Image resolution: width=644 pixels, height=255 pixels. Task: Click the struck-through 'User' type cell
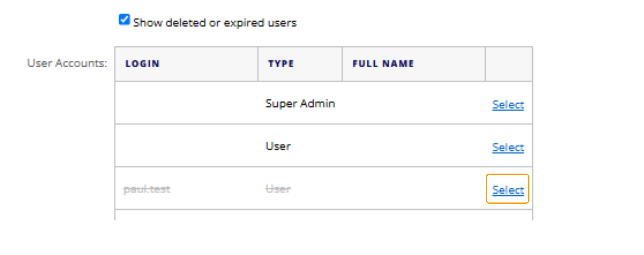278,189
